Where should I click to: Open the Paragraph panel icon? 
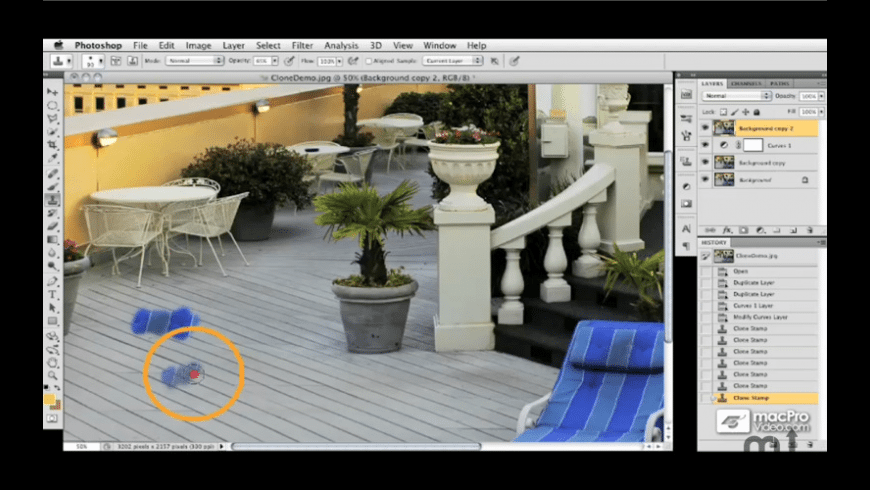pyautogui.click(x=686, y=246)
